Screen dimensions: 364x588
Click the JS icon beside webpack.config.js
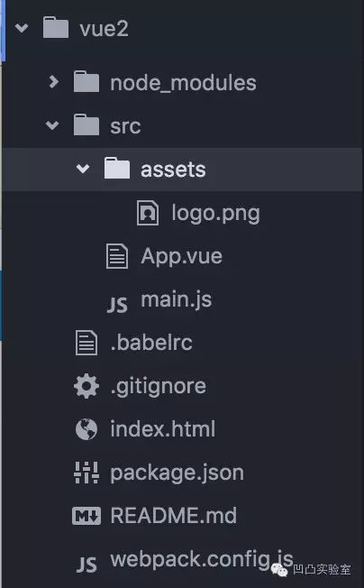tap(86, 565)
